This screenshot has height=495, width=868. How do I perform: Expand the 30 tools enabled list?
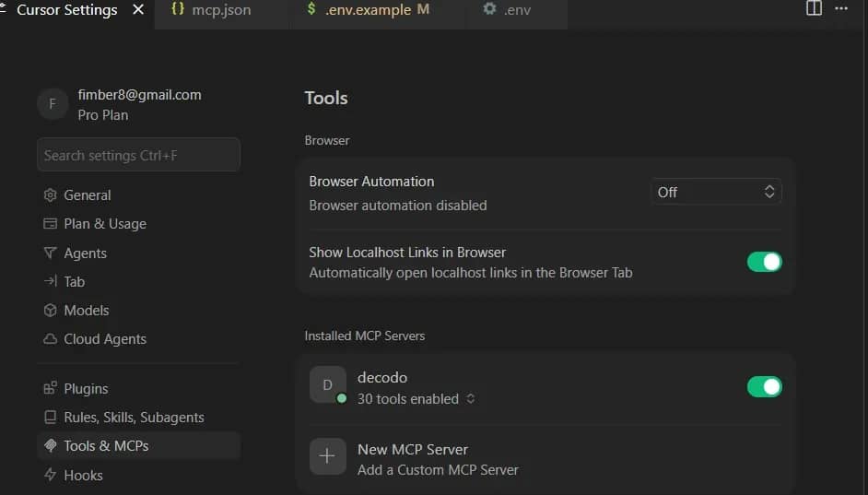416,399
